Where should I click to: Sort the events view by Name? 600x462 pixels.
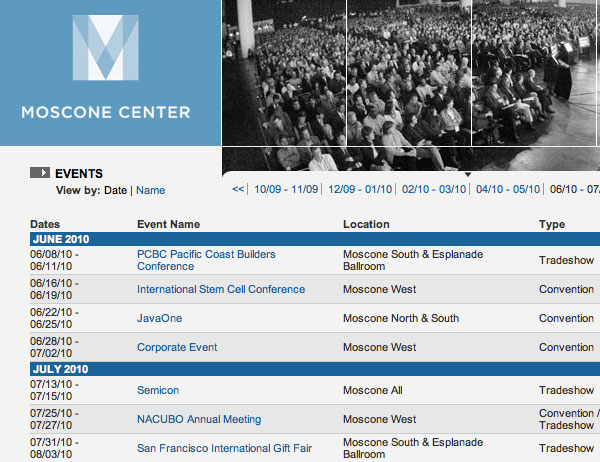coord(150,190)
